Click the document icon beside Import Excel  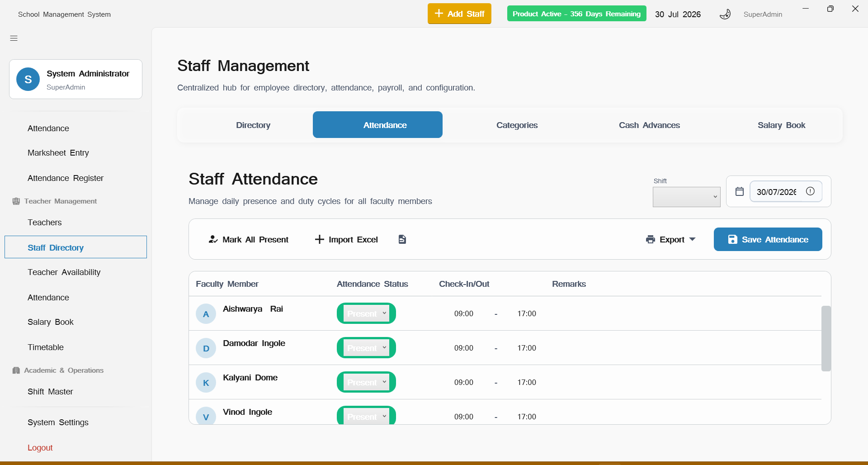click(x=402, y=239)
